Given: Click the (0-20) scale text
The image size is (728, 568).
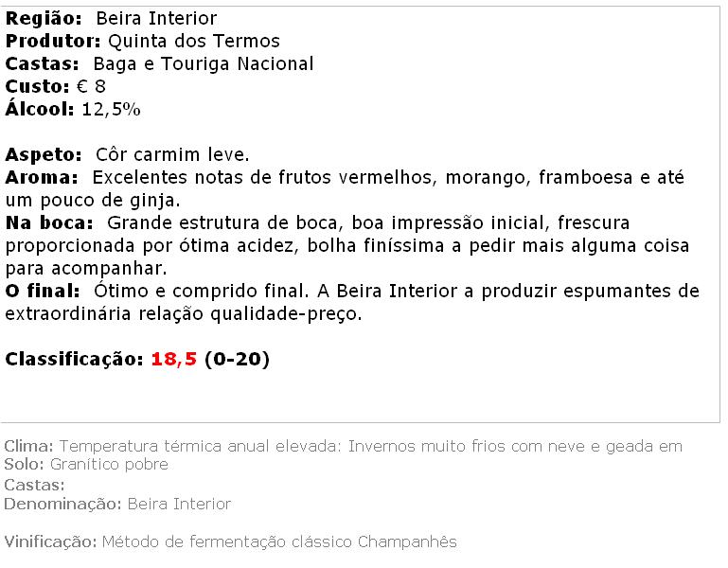Looking at the screenshot, I should point(237,360).
